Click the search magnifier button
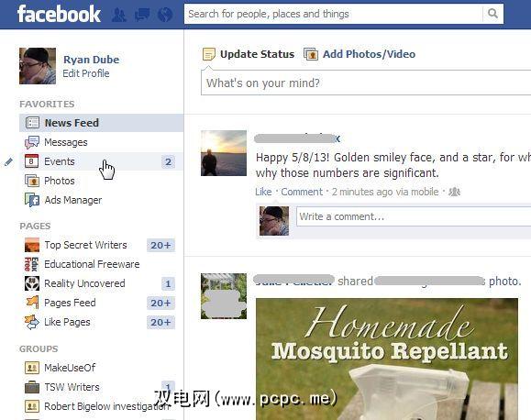Screen dimensions: 531x420 (492, 14)
